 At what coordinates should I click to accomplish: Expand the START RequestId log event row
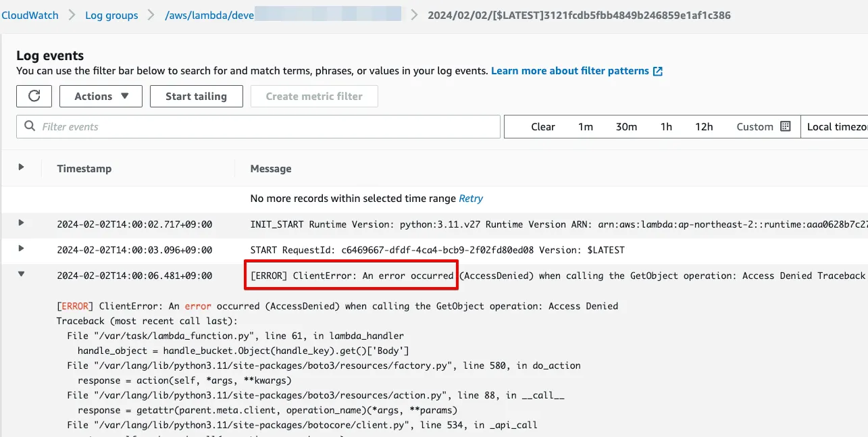[21, 249]
